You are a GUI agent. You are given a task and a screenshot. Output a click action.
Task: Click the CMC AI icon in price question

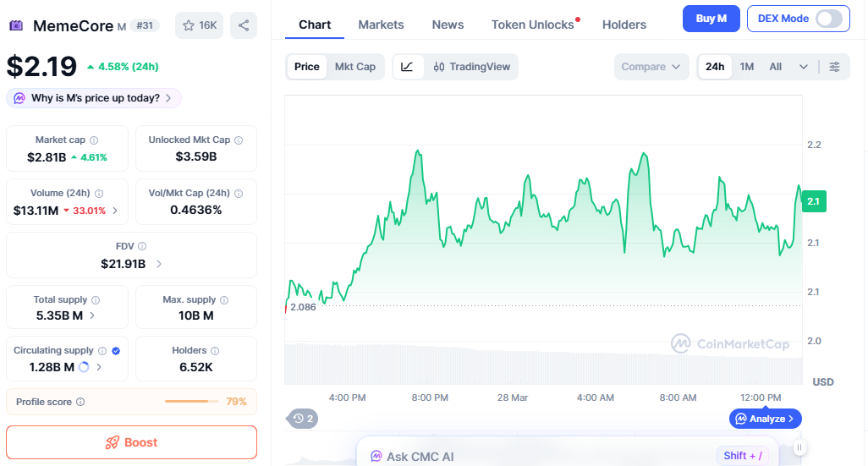point(19,98)
